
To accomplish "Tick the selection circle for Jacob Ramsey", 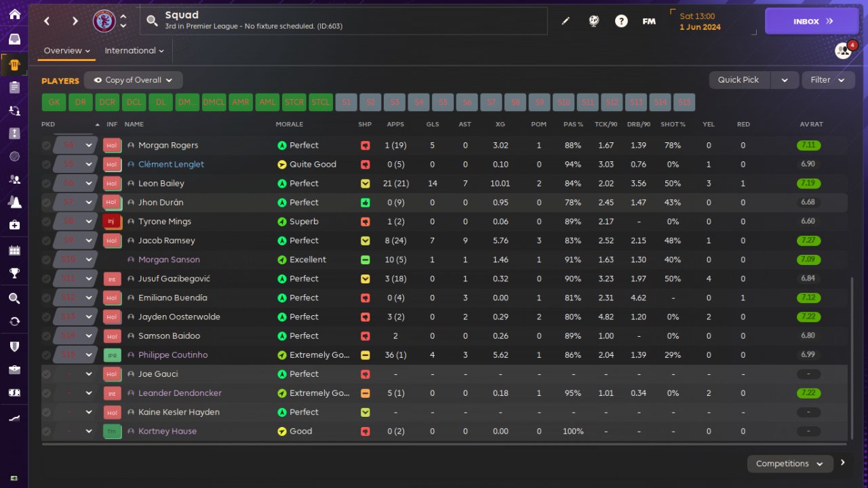I will [x=46, y=241].
